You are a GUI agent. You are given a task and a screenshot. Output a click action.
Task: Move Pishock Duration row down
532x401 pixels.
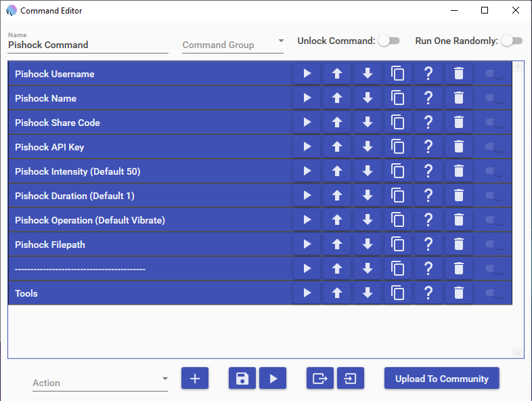point(368,196)
